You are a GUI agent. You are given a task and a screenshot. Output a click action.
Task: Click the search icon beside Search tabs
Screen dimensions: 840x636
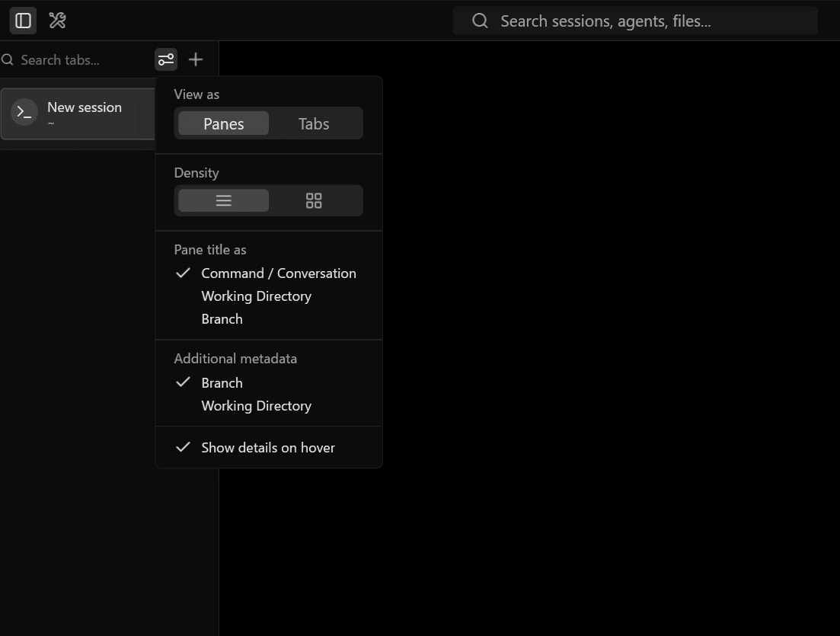[8, 60]
